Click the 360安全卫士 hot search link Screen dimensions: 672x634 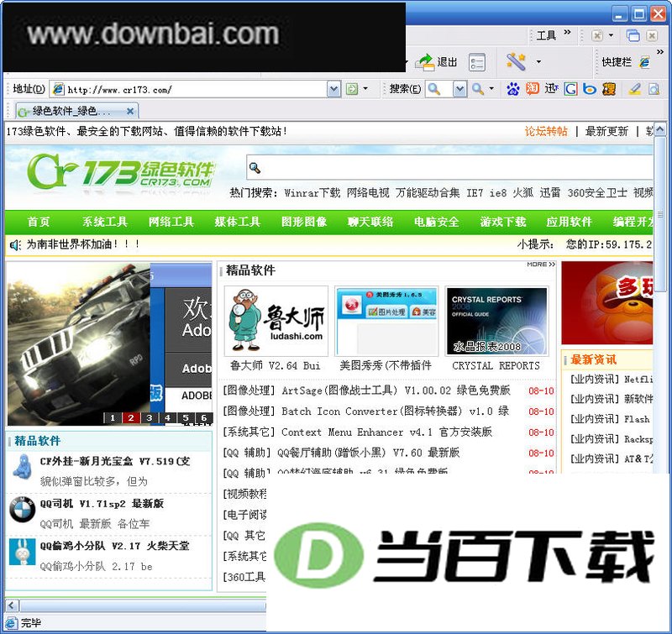(x=597, y=193)
